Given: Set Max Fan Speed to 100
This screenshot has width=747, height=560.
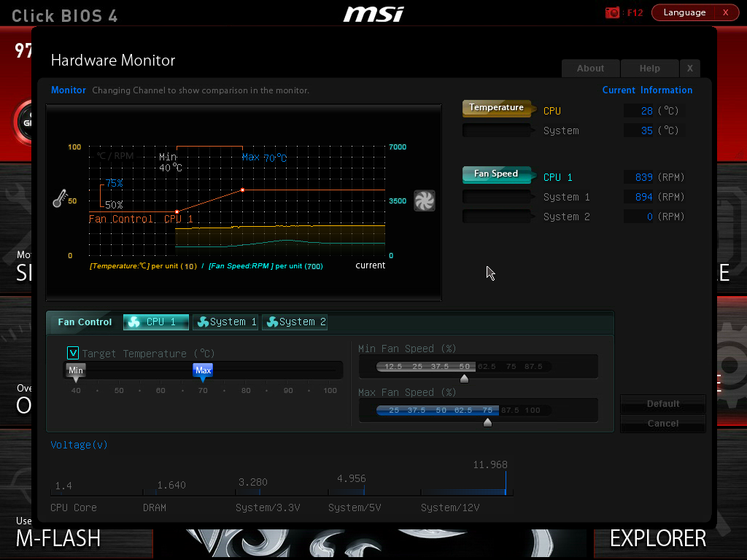Looking at the screenshot, I should click(532, 410).
